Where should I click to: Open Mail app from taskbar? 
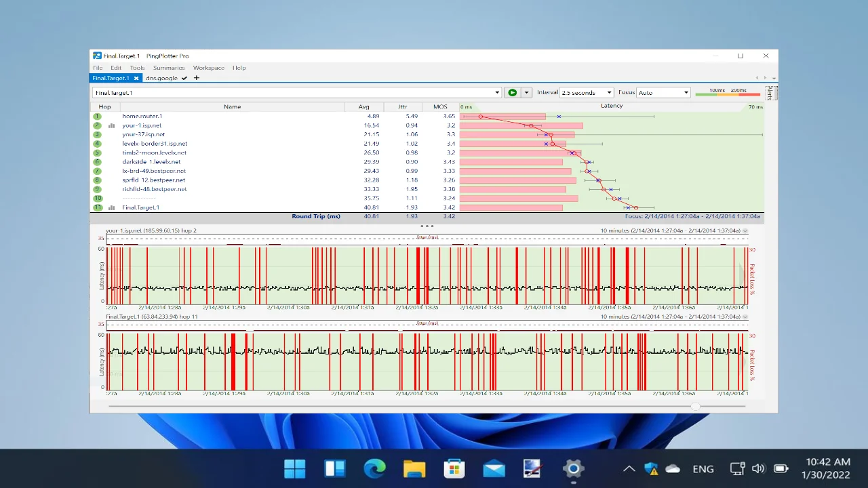494,468
